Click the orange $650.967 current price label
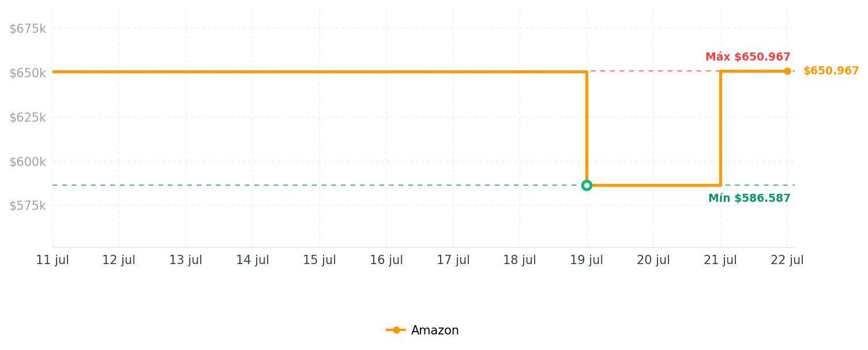This screenshot has height=350, width=868. coord(831,71)
